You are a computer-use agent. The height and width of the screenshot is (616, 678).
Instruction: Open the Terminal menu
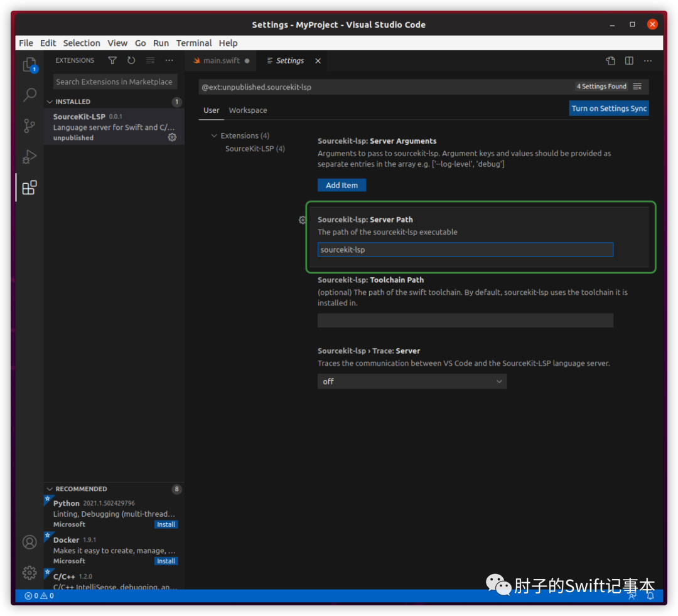(x=194, y=43)
